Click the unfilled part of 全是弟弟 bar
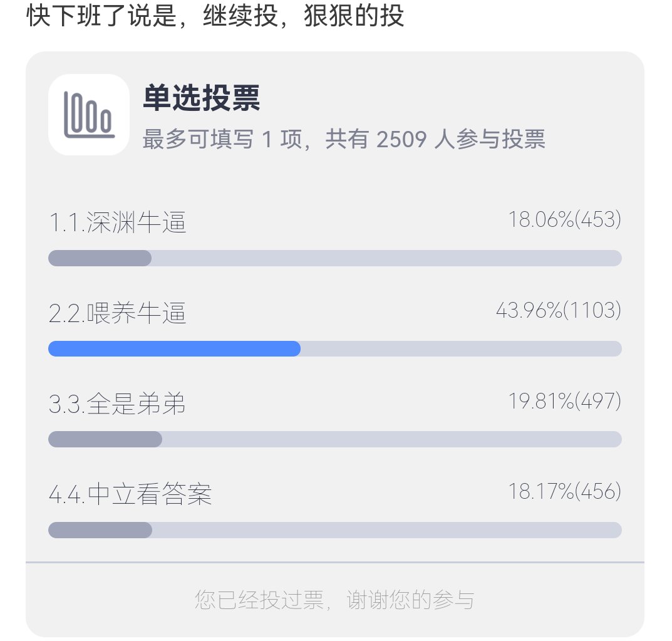The height and width of the screenshot is (641, 672). pyautogui.click(x=391, y=439)
